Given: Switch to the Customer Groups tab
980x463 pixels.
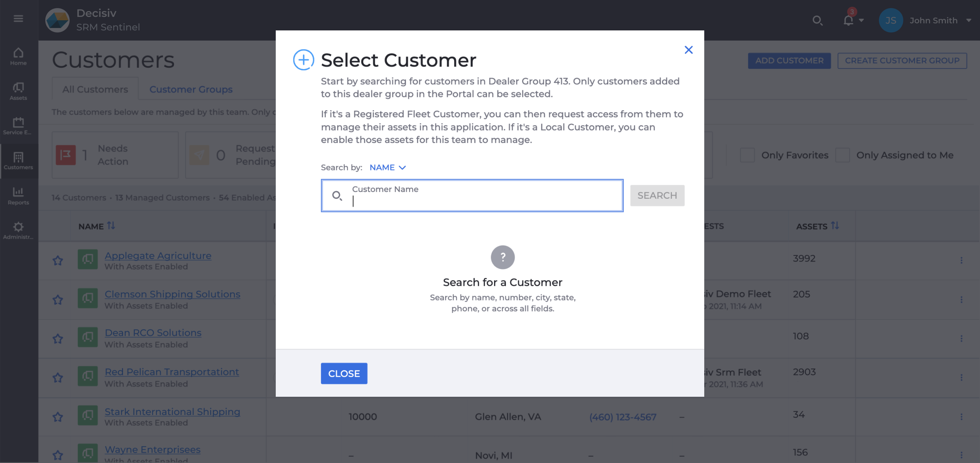Looking at the screenshot, I should point(191,89).
